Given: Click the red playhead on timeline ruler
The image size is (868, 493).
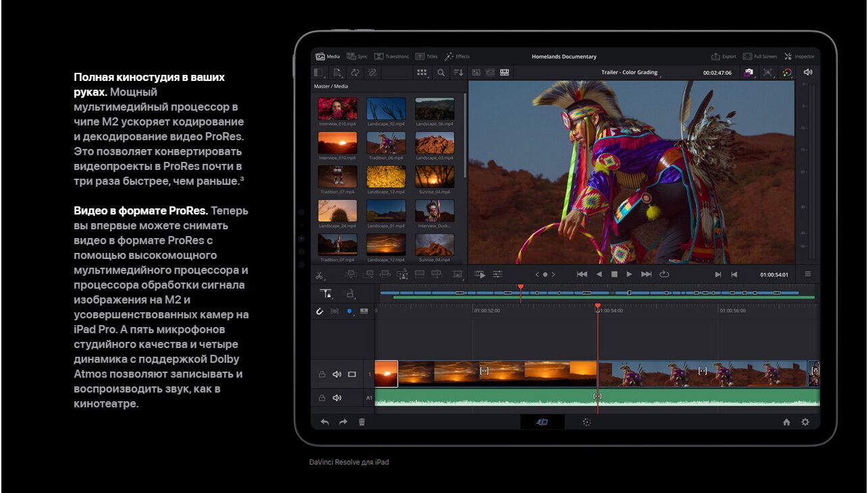Looking at the screenshot, I should pyautogui.click(x=597, y=306).
